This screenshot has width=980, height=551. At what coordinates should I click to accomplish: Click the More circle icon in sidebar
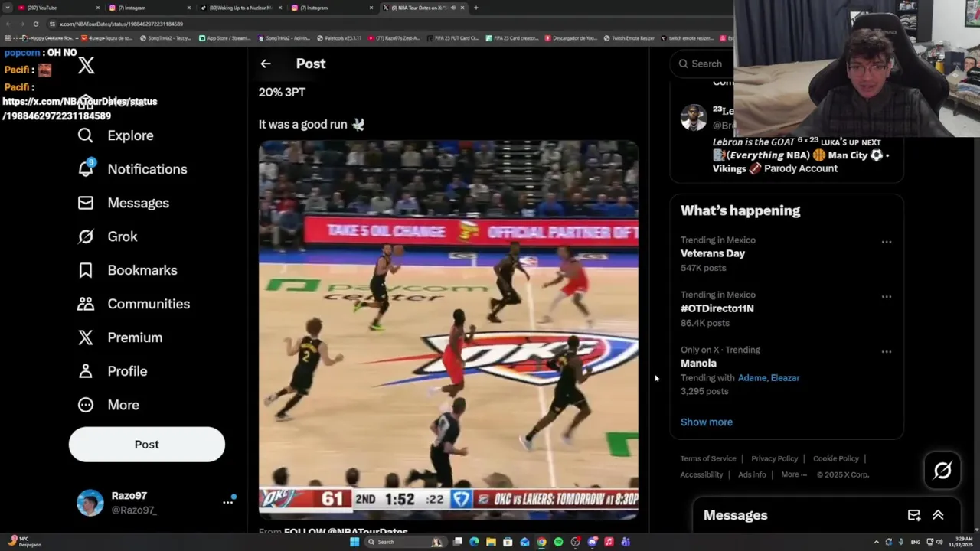[86, 405]
